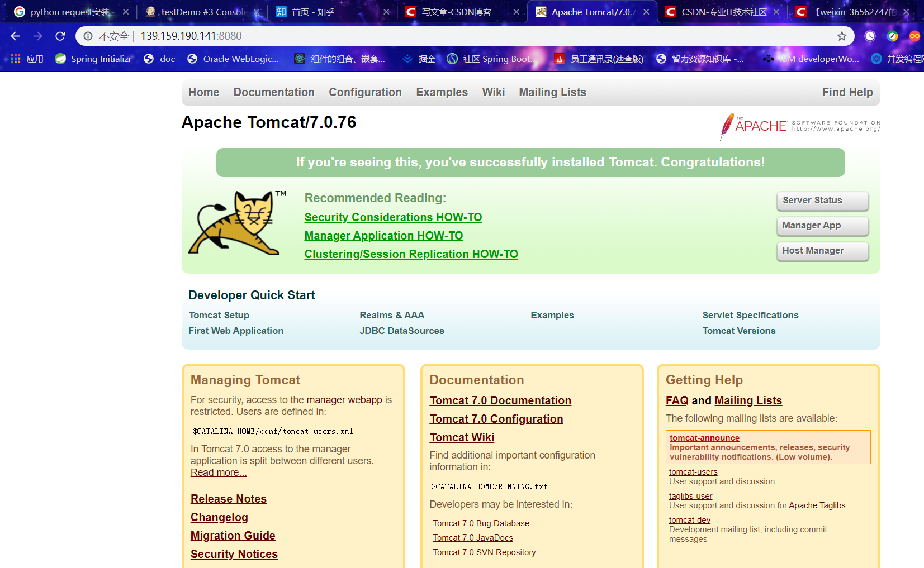Open the IBM developerWorks bookmark
Viewport: 924px width, 568px height.
click(x=811, y=59)
